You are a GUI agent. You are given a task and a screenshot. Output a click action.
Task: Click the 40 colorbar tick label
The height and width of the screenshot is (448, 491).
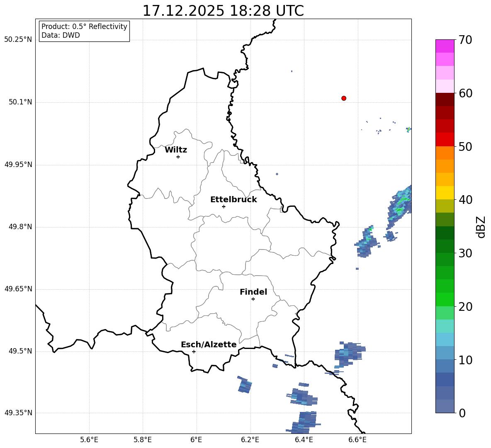click(x=465, y=200)
